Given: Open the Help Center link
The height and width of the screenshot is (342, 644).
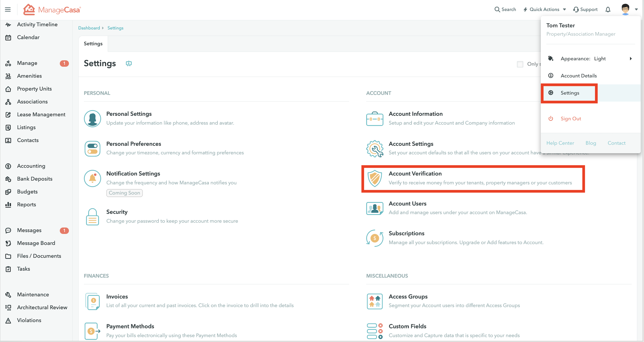Looking at the screenshot, I should point(560,143).
